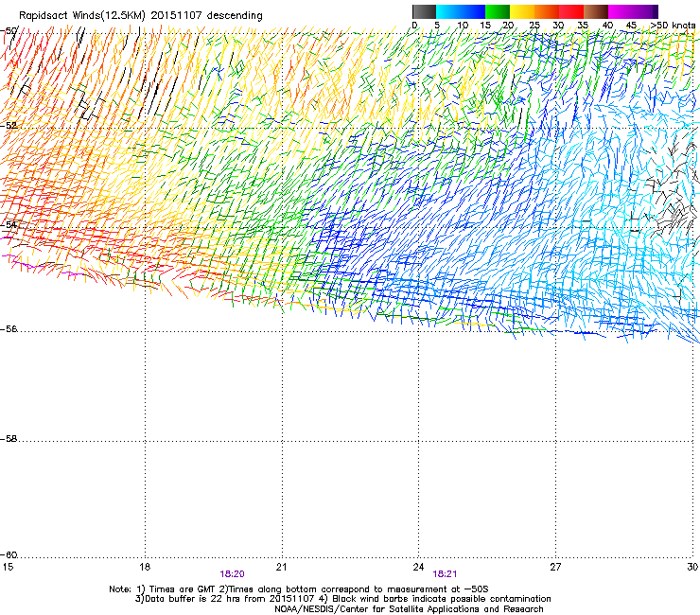Select the red 30–35 knots legend swatch

click(571, 11)
